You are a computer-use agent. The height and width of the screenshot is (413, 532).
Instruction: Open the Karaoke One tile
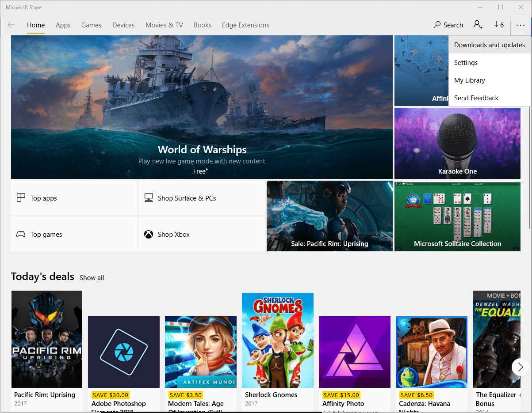coord(457,144)
